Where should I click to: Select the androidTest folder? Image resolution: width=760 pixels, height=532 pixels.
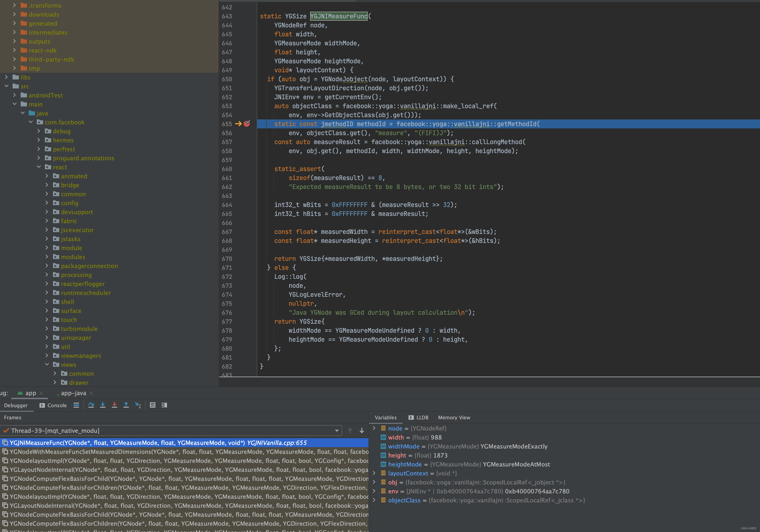click(46, 95)
